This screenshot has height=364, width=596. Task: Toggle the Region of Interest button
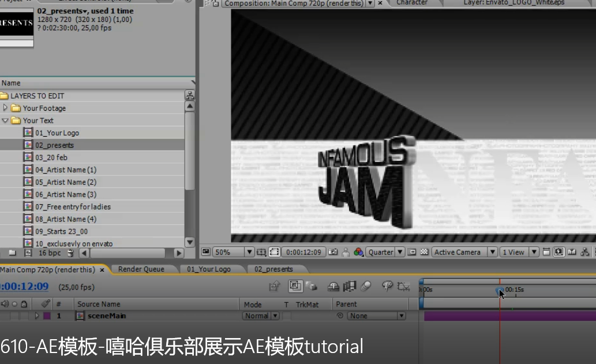tap(411, 252)
